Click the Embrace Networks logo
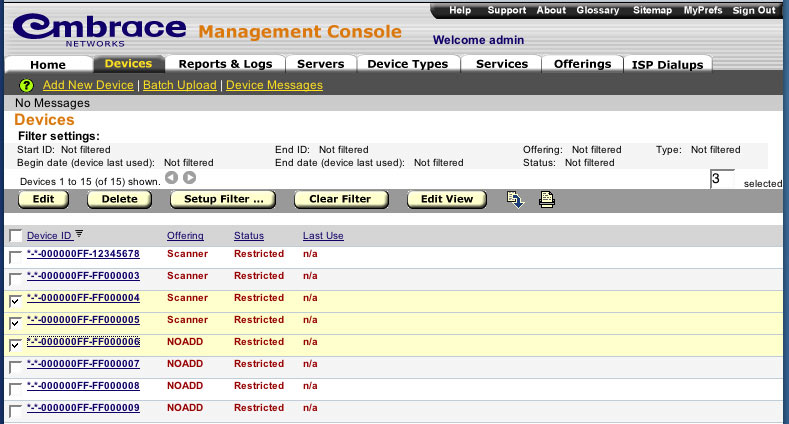This screenshot has height=424, width=789. click(x=100, y=30)
